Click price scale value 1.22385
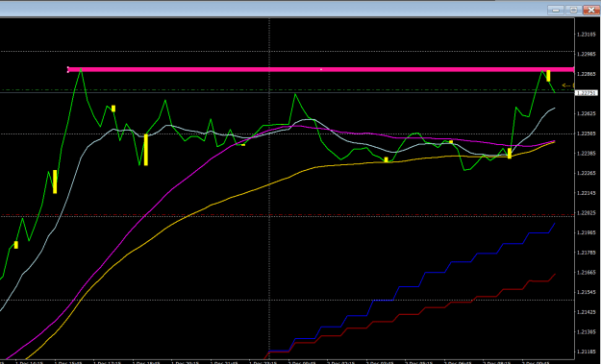 587,154
